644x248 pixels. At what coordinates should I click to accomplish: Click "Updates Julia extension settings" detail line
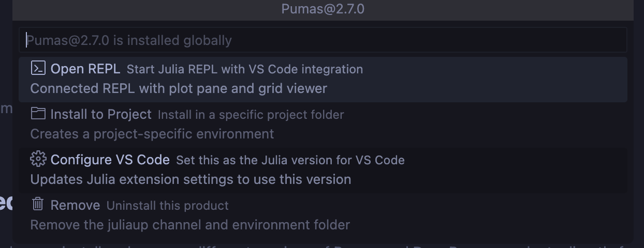(x=191, y=180)
